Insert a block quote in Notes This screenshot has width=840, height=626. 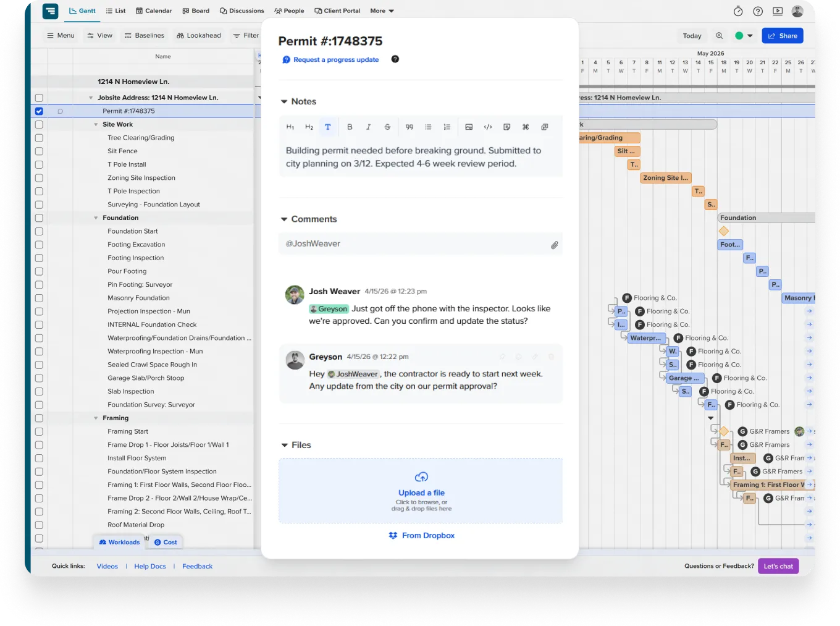point(409,127)
